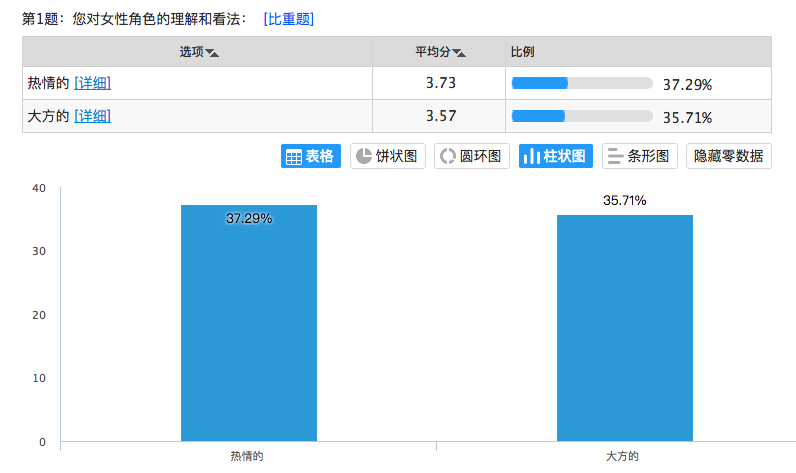Click the 35.71% text in the table

(687, 118)
